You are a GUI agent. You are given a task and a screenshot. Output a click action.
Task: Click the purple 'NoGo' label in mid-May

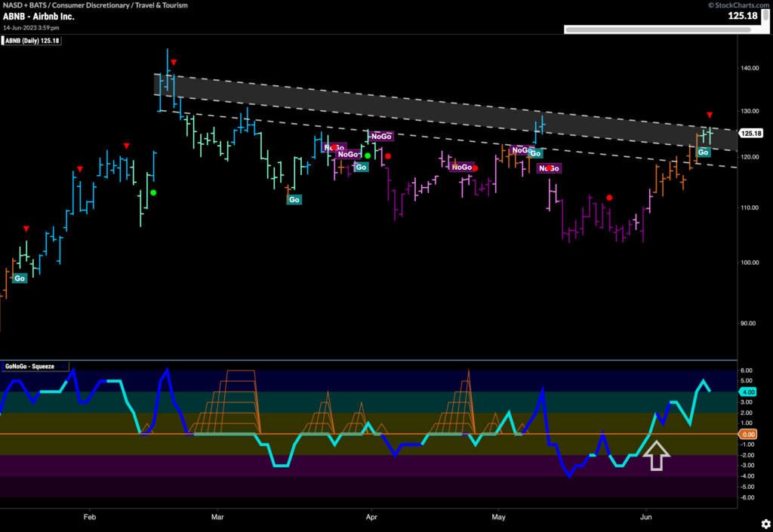[x=550, y=168]
